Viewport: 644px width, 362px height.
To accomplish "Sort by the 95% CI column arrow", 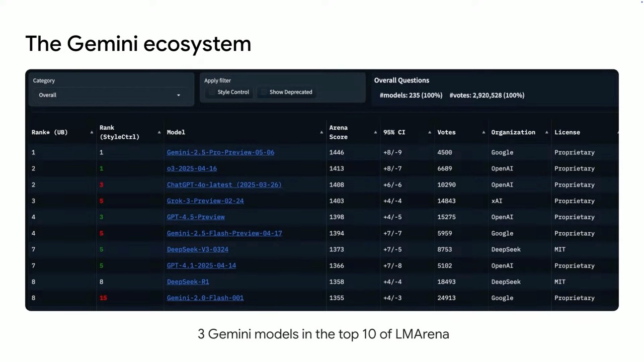I will [429, 132].
